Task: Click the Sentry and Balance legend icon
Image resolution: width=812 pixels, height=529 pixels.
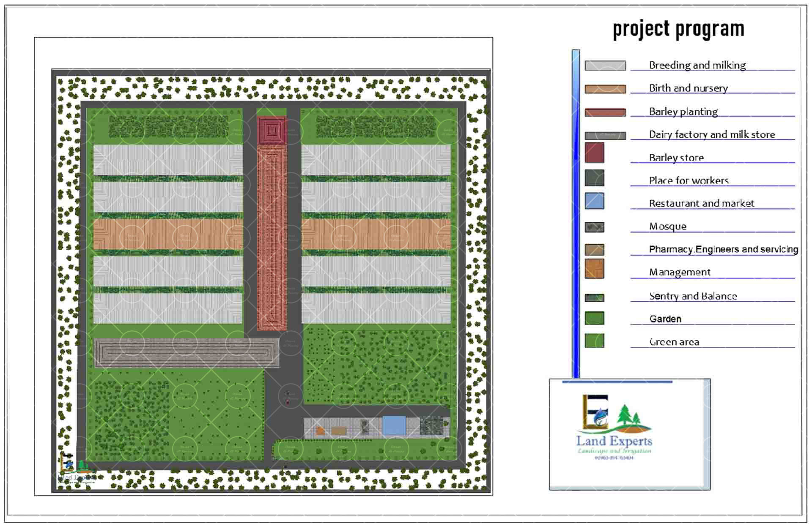Action: point(594,297)
